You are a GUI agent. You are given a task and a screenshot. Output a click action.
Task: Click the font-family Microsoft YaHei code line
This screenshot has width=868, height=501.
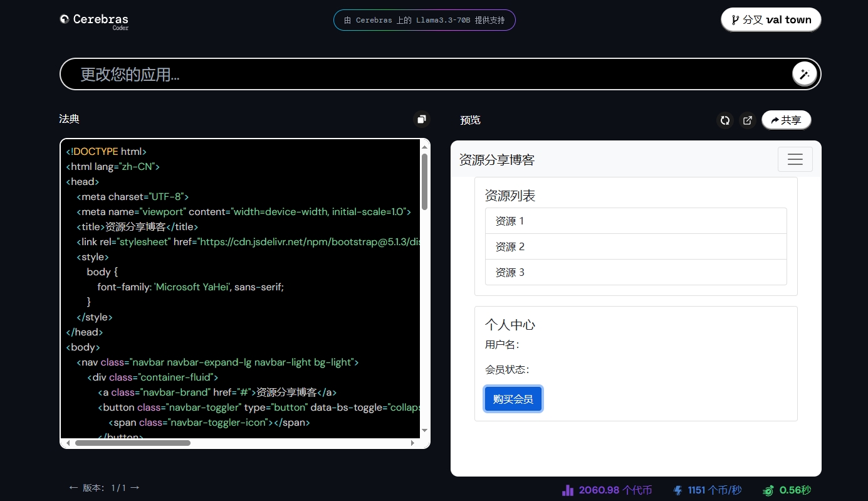(x=191, y=287)
